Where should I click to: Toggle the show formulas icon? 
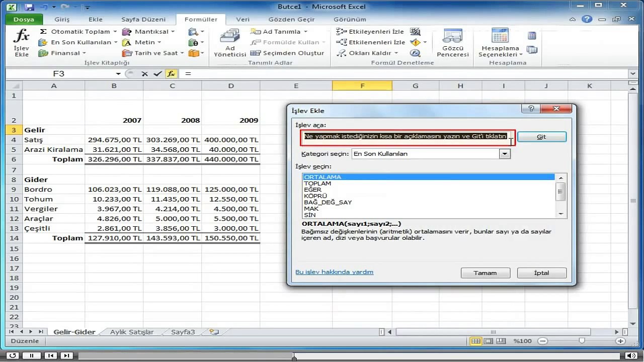click(x=415, y=31)
